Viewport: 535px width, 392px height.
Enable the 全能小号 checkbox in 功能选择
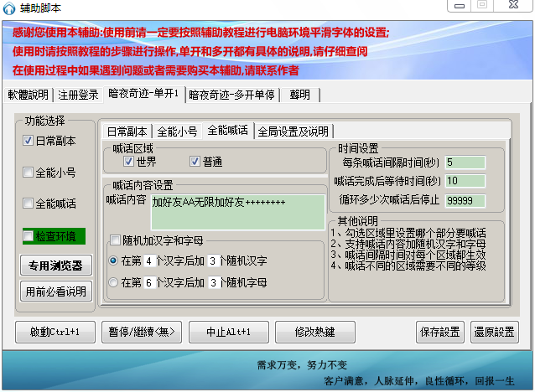(x=29, y=173)
